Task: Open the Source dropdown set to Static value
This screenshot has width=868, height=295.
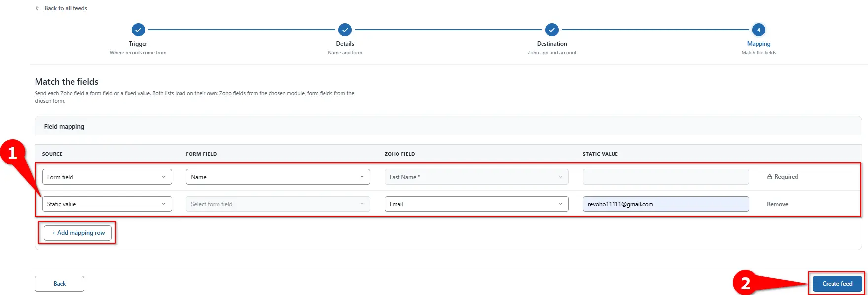Action: pos(107,204)
